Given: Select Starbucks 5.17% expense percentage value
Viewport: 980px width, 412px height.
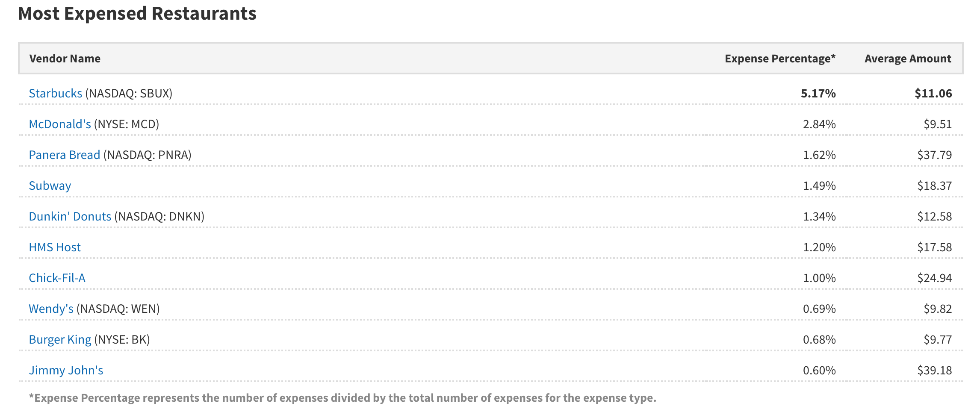Looking at the screenshot, I should 818,93.
